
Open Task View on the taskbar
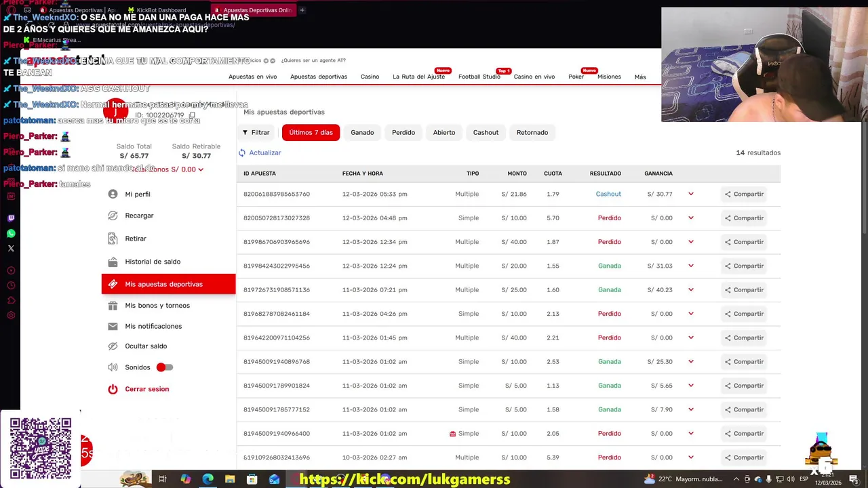(163, 479)
